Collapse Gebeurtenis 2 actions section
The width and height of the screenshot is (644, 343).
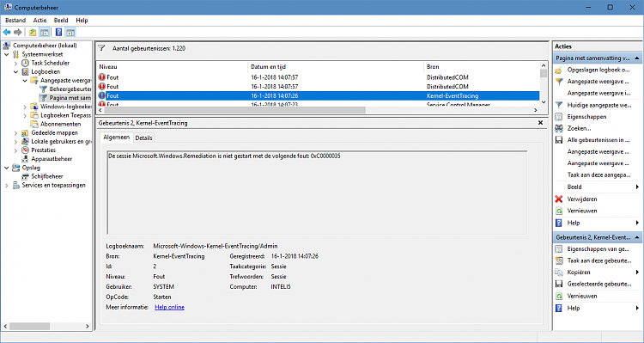(x=636, y=237)
